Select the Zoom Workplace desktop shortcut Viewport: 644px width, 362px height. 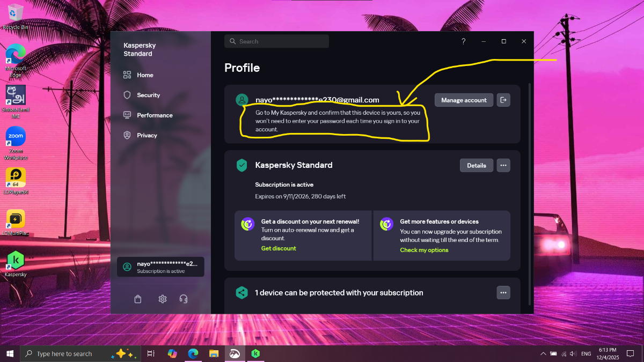pyautogui.click(x=16, y=143)
